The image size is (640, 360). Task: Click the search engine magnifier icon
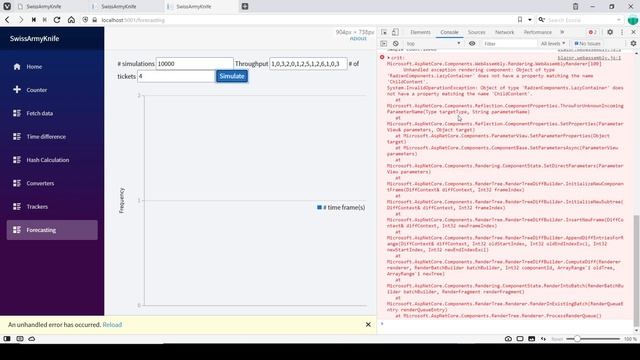(x=542, y=20)
